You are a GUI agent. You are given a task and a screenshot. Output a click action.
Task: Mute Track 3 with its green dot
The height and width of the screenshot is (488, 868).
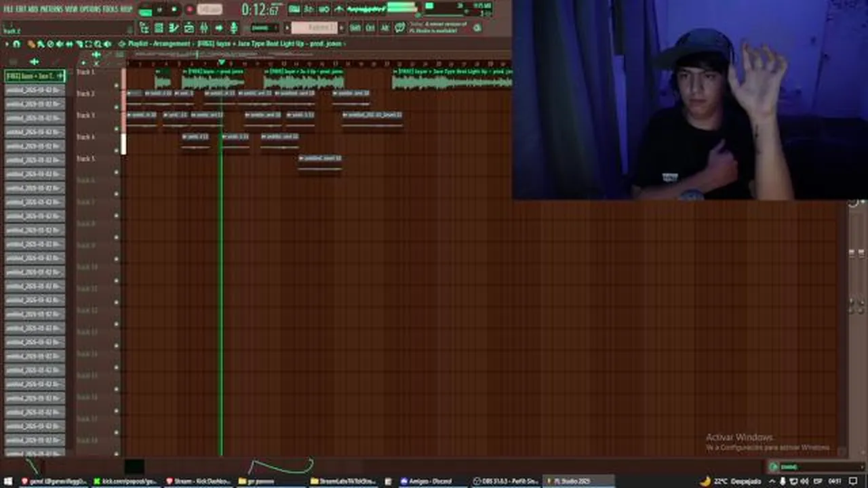tap(117, 129)
